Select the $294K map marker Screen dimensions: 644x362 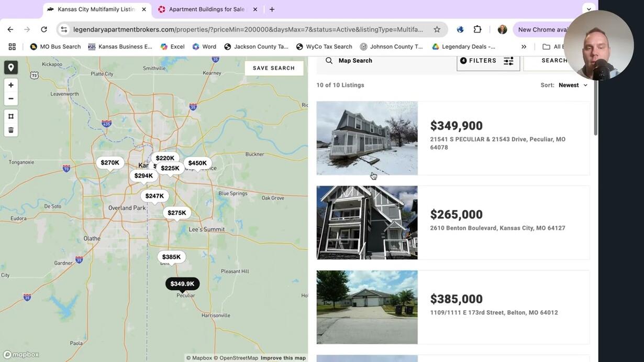click(143, 176)
